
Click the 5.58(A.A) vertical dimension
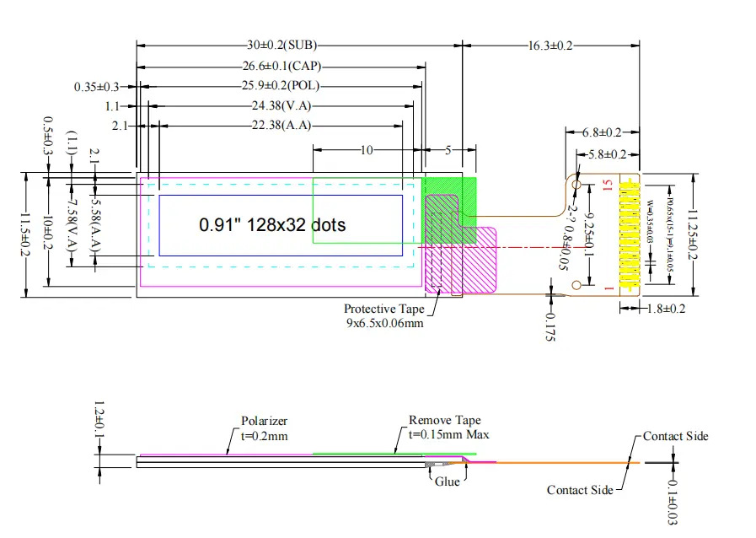[95, 225]
